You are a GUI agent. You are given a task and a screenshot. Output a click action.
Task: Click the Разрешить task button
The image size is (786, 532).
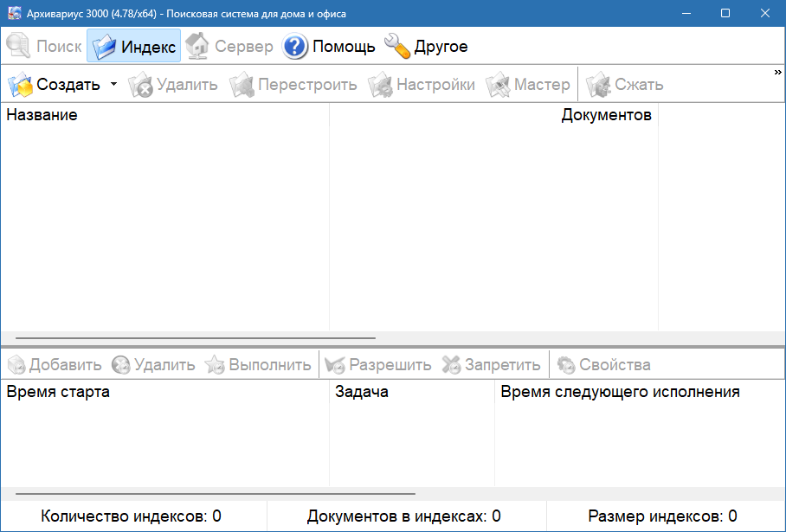tap(378, 365)
